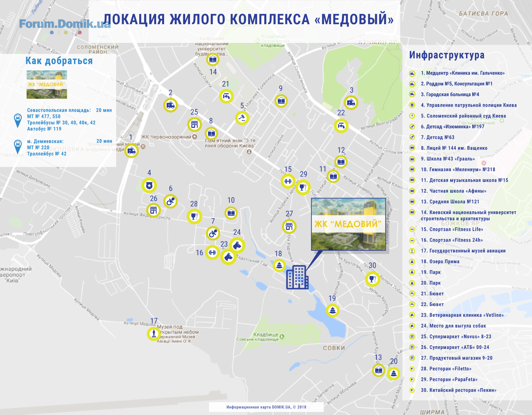The width and height of the screenshot is (532, 415).
Task: Click marker 5 court gavel icon
Action: coord(242,118)
